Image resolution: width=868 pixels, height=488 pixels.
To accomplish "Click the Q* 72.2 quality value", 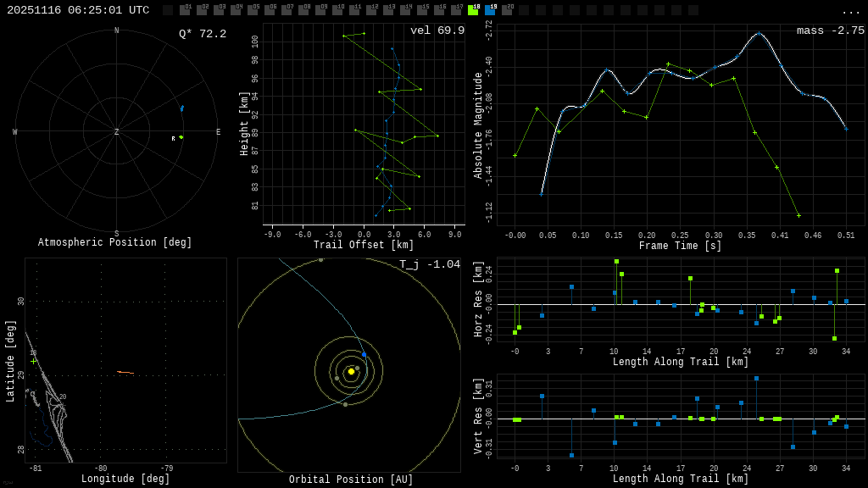I will click(x=203, y=34).
